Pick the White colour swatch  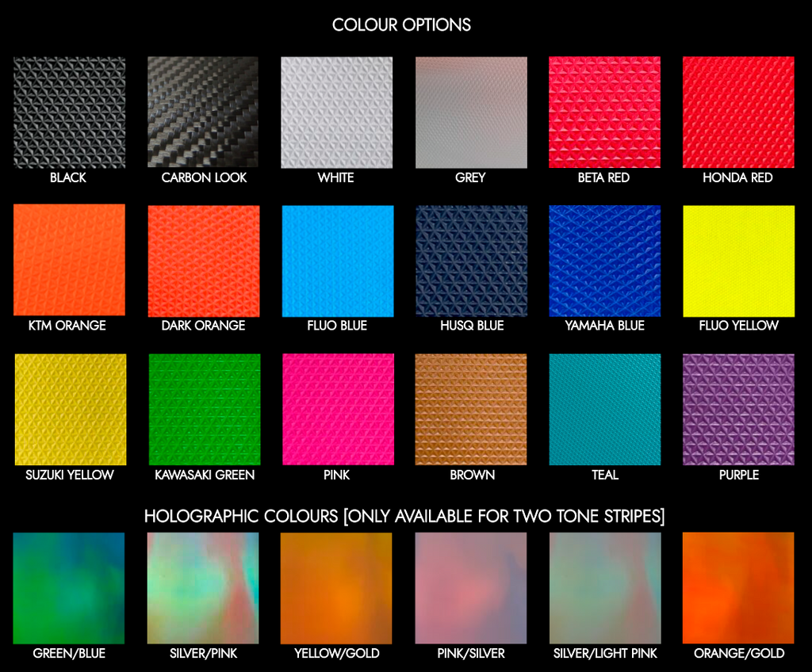click(336, 113)
